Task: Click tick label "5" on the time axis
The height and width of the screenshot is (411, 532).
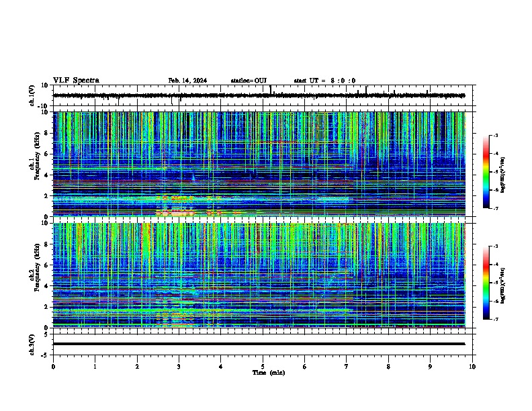Action: [x=263, y=367]
